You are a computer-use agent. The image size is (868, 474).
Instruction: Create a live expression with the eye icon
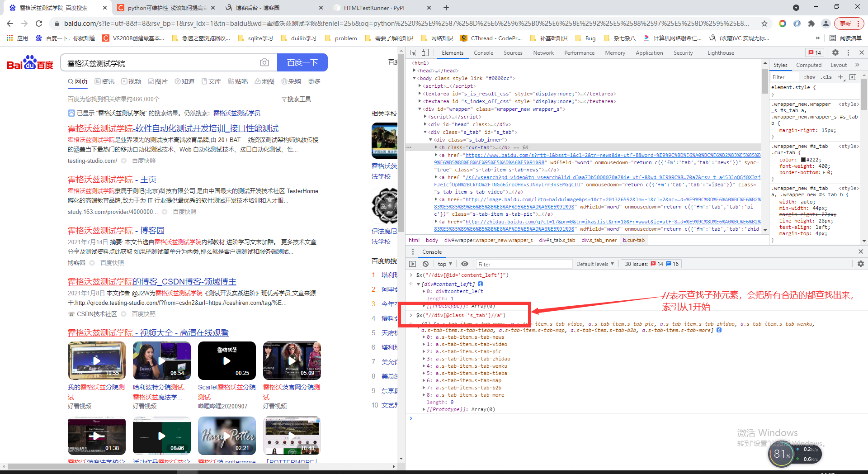coord(465,264)
